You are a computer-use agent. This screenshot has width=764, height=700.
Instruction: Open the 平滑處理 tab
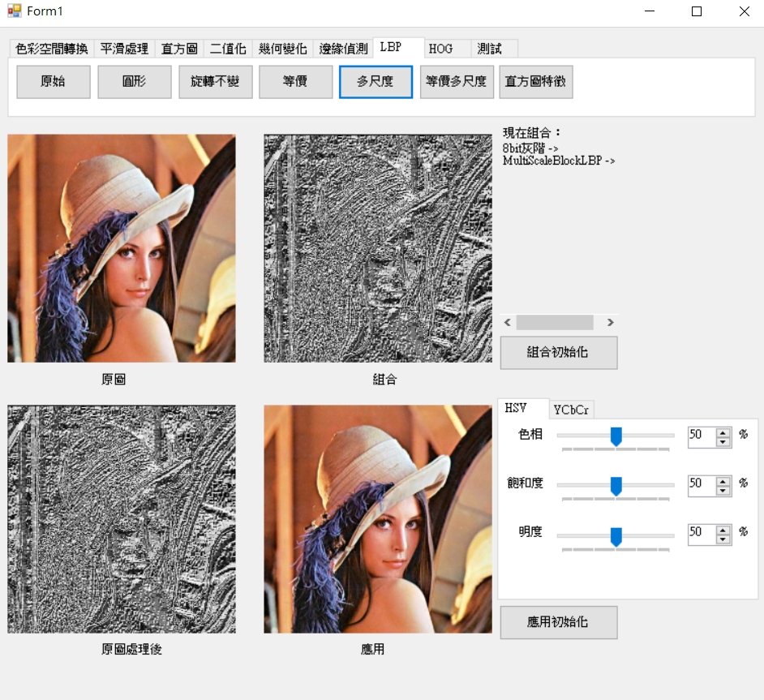[124, 49]
